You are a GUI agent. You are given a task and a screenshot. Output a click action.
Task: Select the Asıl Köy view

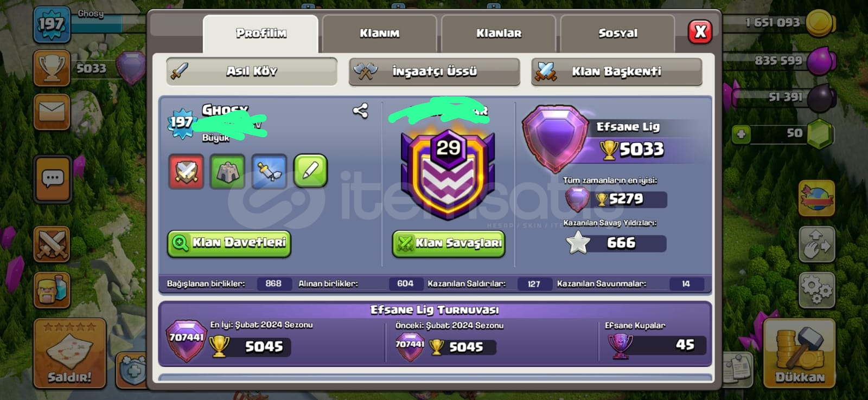coord(252,72)
